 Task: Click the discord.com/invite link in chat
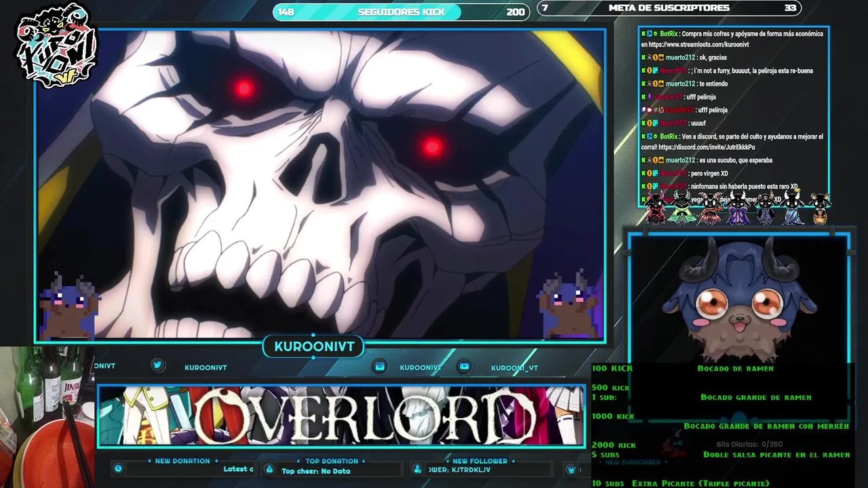(706, 147)
